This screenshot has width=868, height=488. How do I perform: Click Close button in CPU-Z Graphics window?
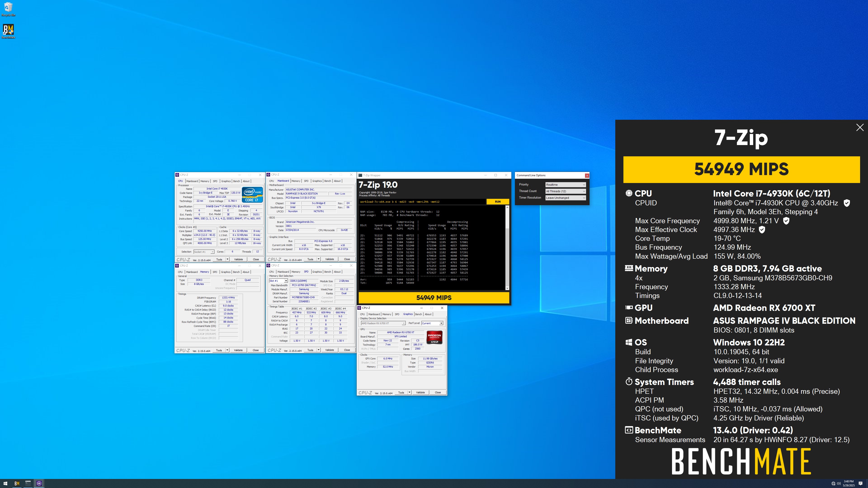click(x=438, y=392)
